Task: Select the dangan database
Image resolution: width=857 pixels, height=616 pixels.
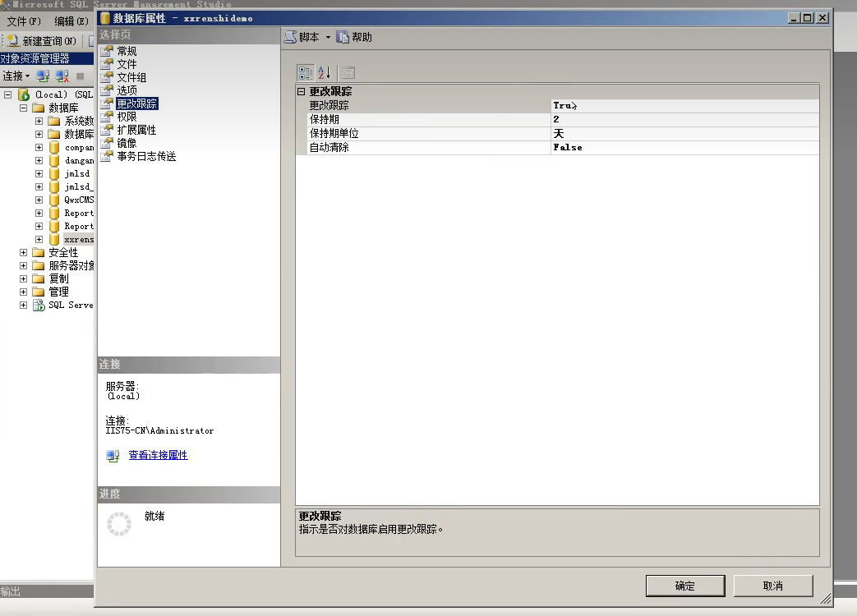Action: click(x=79, y=160)
